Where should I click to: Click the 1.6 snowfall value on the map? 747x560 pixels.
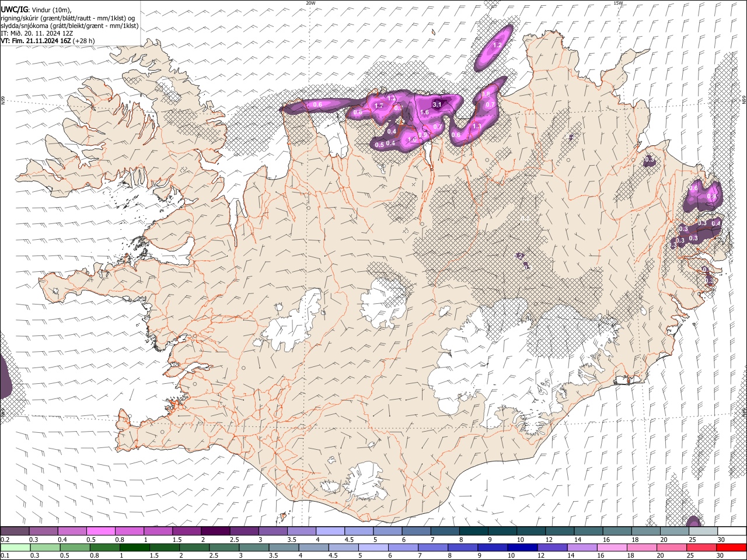click(x=424, y=112)
